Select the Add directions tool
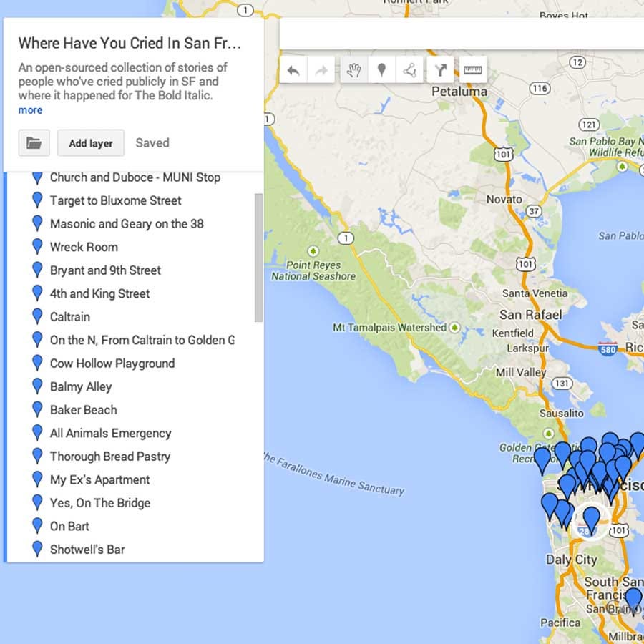 click(439, 69)
